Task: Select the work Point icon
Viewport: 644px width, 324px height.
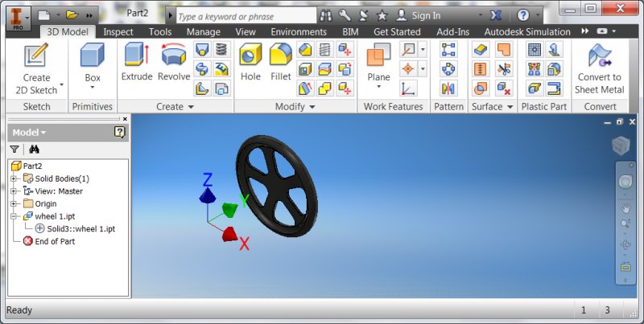Action: (409, 69)
